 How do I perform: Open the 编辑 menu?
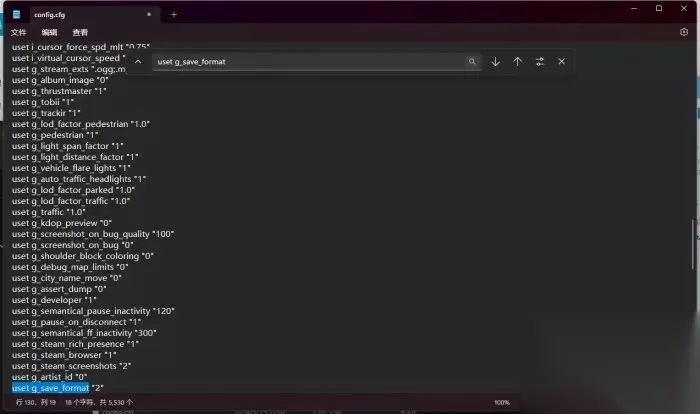point(49,33)
